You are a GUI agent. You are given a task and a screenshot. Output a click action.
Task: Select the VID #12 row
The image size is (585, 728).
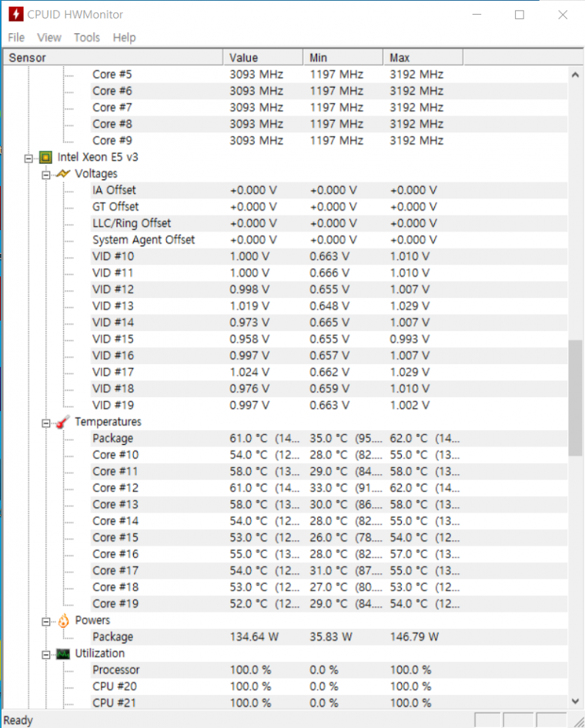point(329,289)
